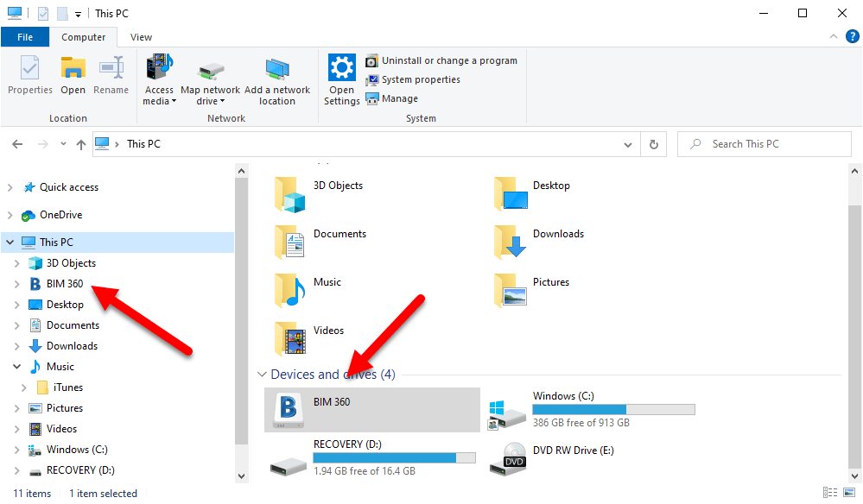Screen dimensions: 863x504
Task: Expand the address bar history dropdown
Action: 627,144
